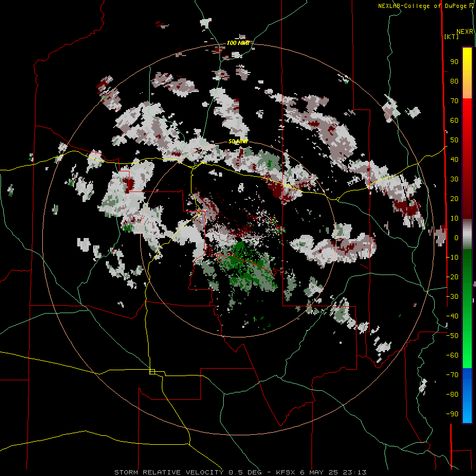Click the 40 value on velocity scale
This screenshot has width=476, height=476.
pyautogui.click(x=454, y=159)
